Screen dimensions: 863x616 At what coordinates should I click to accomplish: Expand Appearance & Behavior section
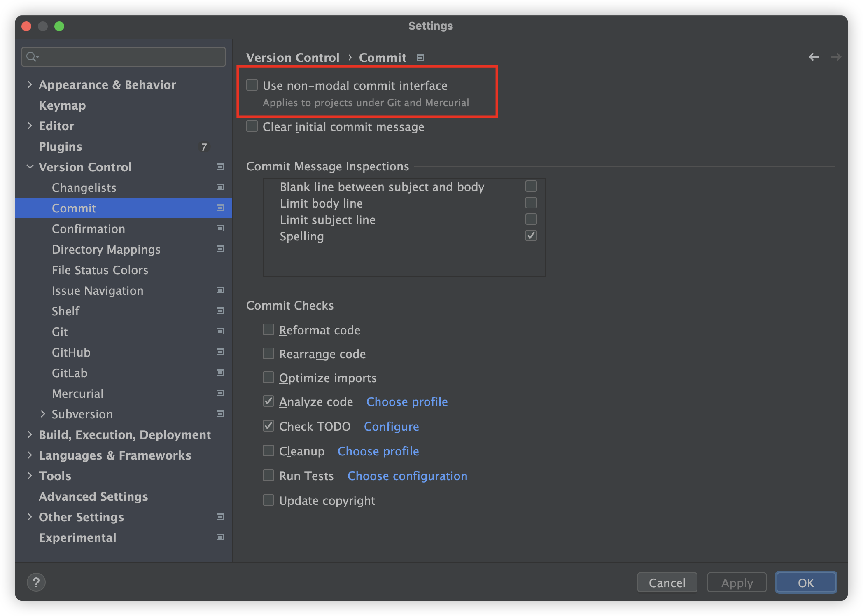point(30,84)
